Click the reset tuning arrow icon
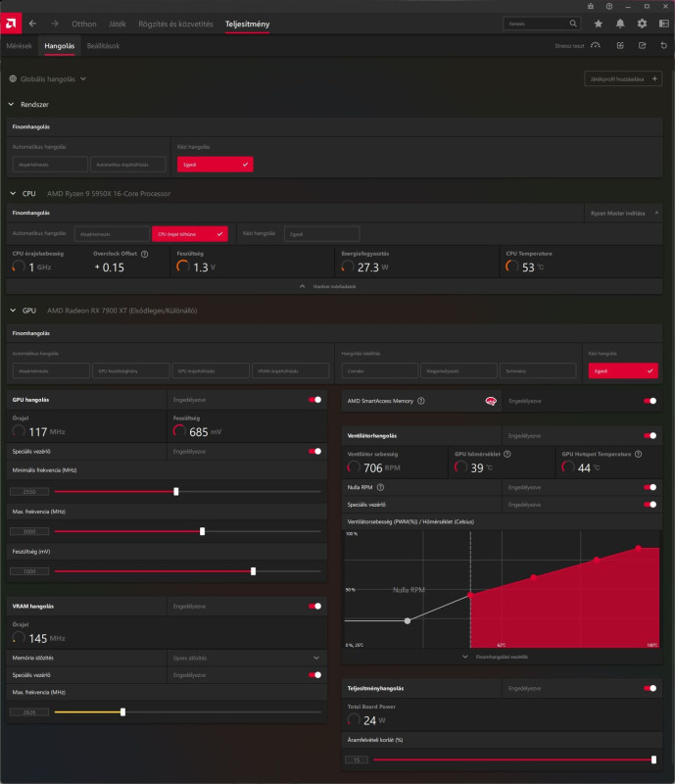675x784 pixels. point(664,45)
